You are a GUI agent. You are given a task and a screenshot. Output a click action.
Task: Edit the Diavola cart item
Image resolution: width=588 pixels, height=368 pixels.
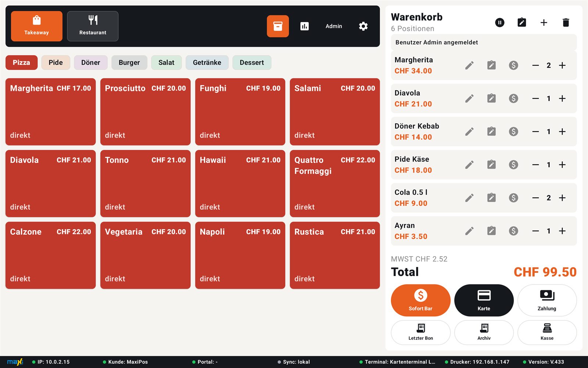click(x=469, y=99)
